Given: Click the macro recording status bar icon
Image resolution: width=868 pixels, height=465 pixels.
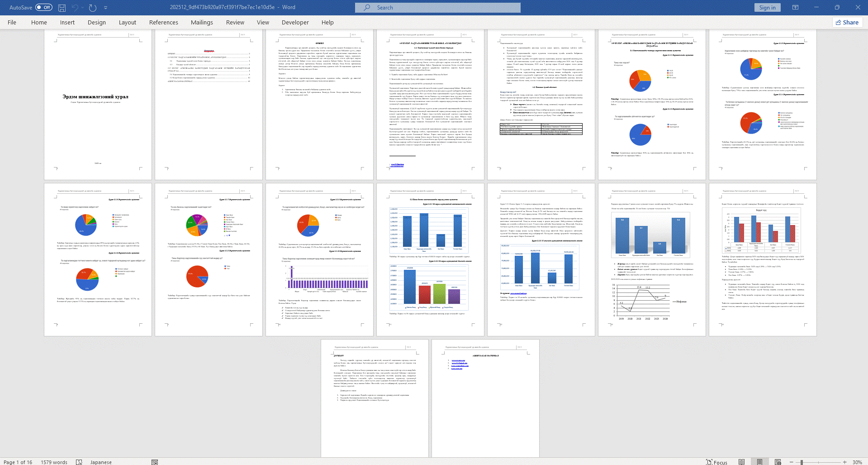Looking at the screenshot, I should click(x=155, y=462).
